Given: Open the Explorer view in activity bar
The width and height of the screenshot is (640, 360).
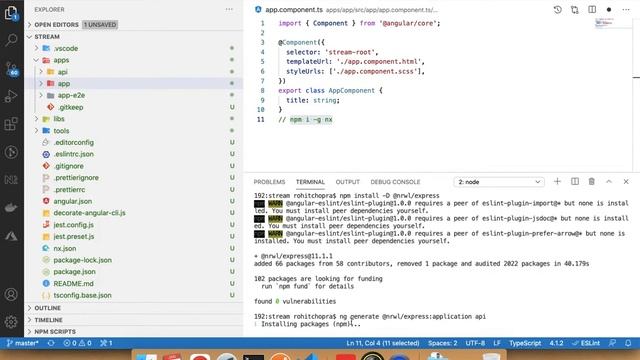Looking at the screenshot, I should 11,13.
